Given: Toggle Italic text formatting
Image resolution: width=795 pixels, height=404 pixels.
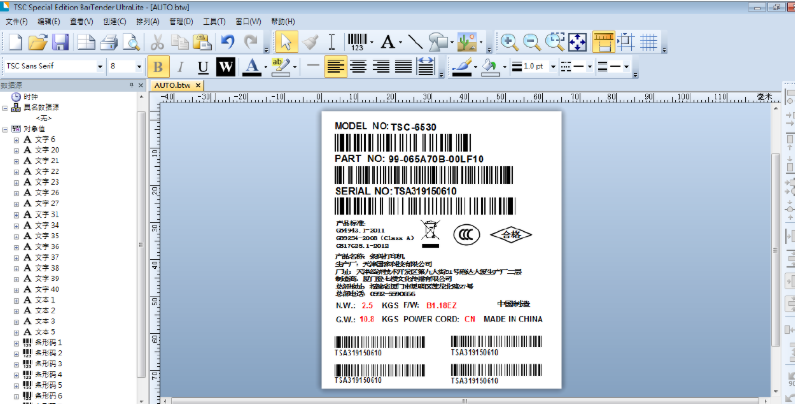Looking at the screenshot, I should pos(181,67).
